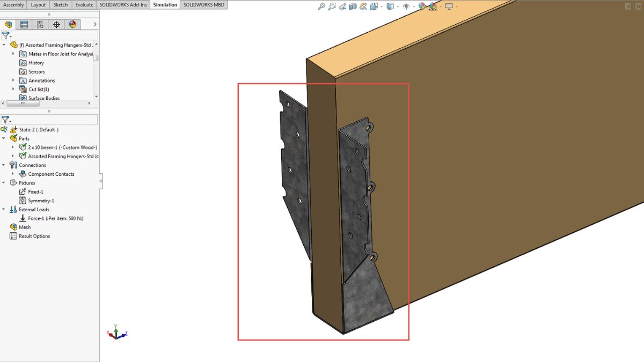The height and width of the screenshot is (362, 644).
Task: Open the SOLIDWORKS MBD tab
Action: (203, 5)
